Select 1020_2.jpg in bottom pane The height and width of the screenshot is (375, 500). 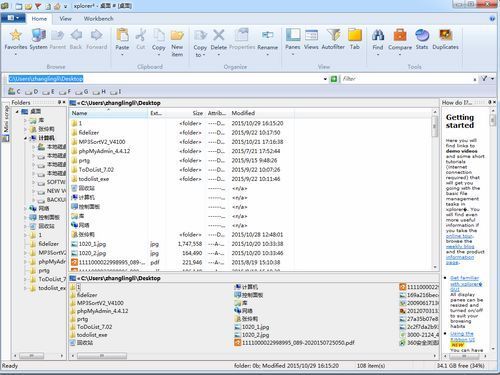tap(252, 335)
